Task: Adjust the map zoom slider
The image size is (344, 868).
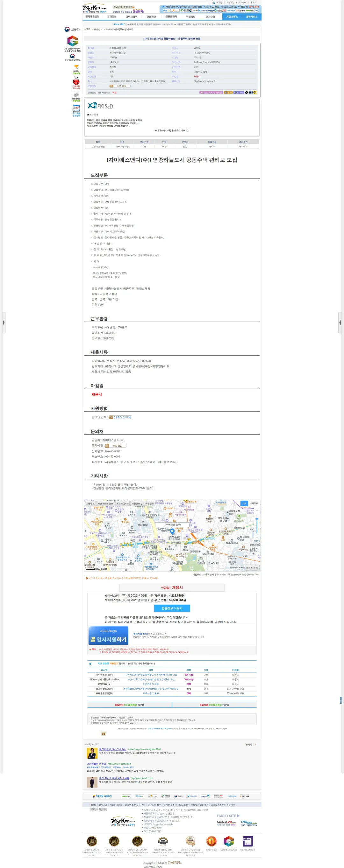Action: pyautogui.click(x=256, y=524)
